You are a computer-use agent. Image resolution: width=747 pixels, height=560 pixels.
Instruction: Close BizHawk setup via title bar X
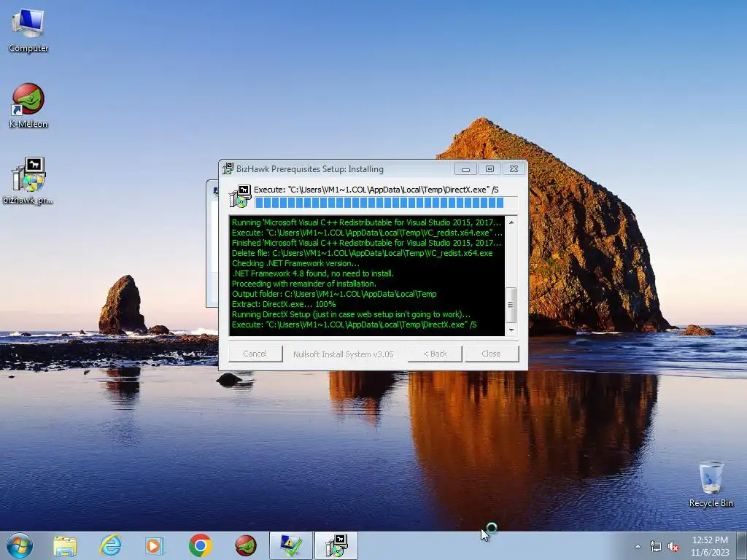(514, 168)
